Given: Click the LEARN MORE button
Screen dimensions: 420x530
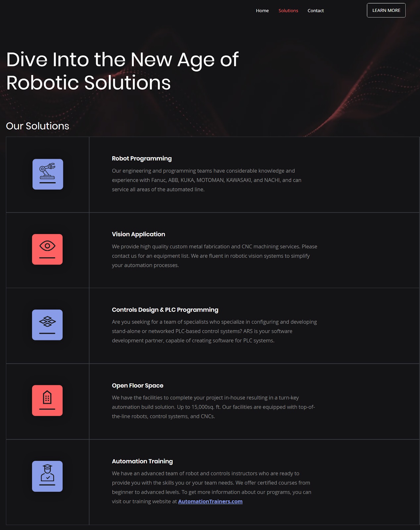Looking at the screenshot, I should (386, 10).
